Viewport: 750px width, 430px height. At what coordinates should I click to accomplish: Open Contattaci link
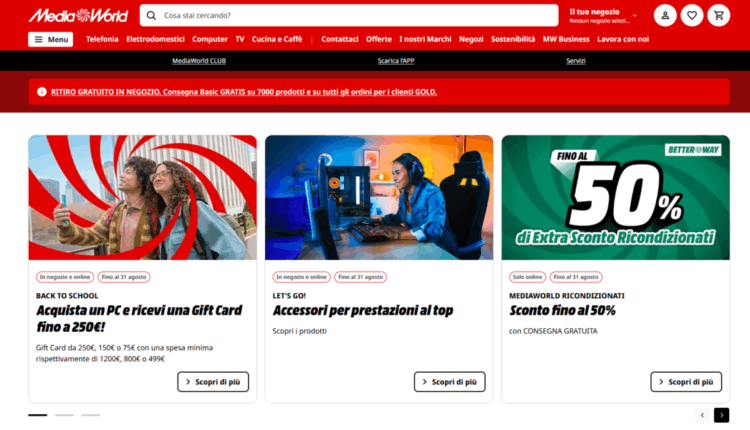coord(340,39)
